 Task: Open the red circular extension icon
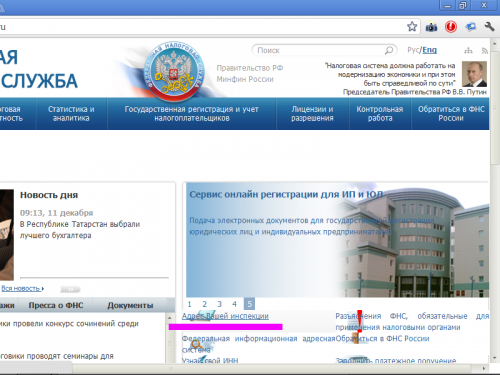pos(451,27)
